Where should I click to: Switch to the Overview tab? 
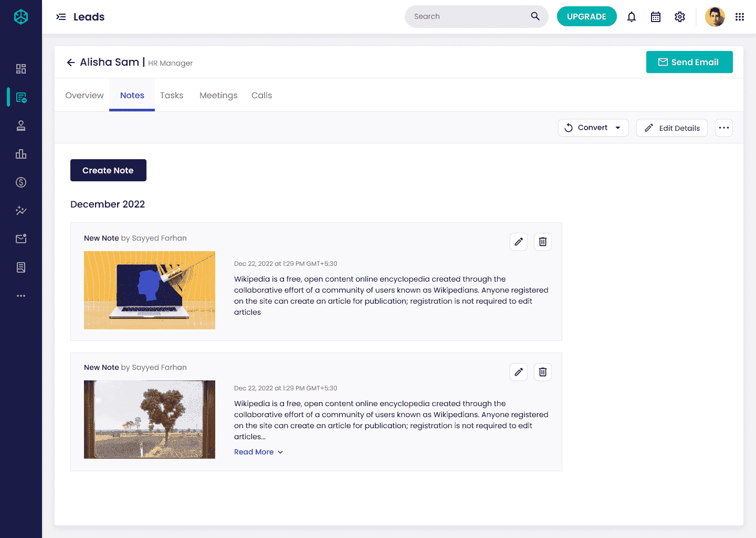click(85, 95)
